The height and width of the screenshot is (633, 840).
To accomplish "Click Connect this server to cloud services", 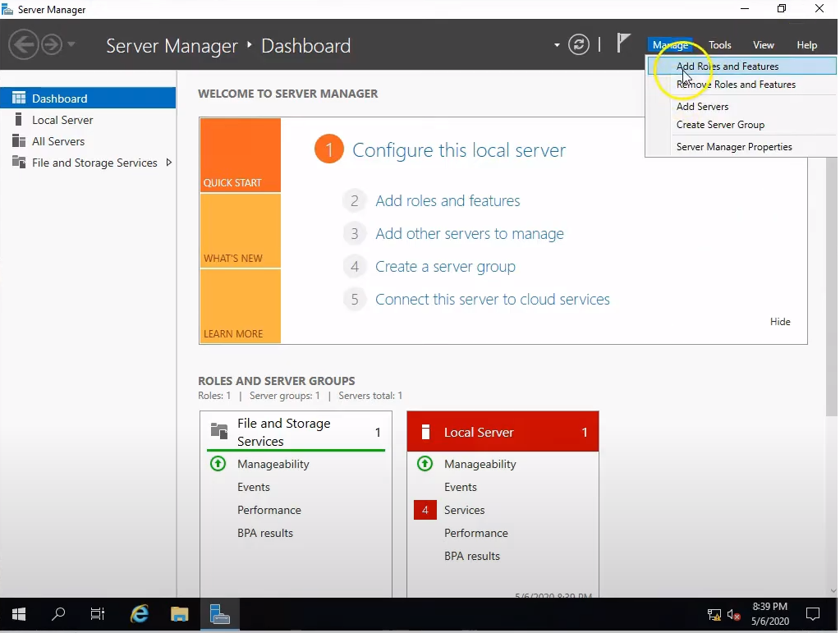I will click(x=493, y=299).
